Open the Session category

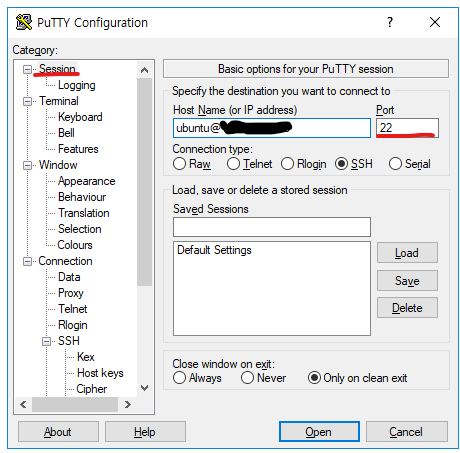(x=57, y=69)
